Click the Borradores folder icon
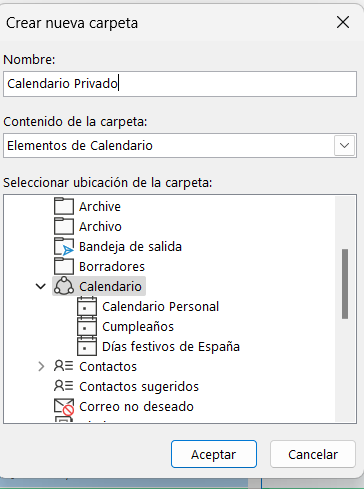 pyautogui.click(x=64, y=266)
